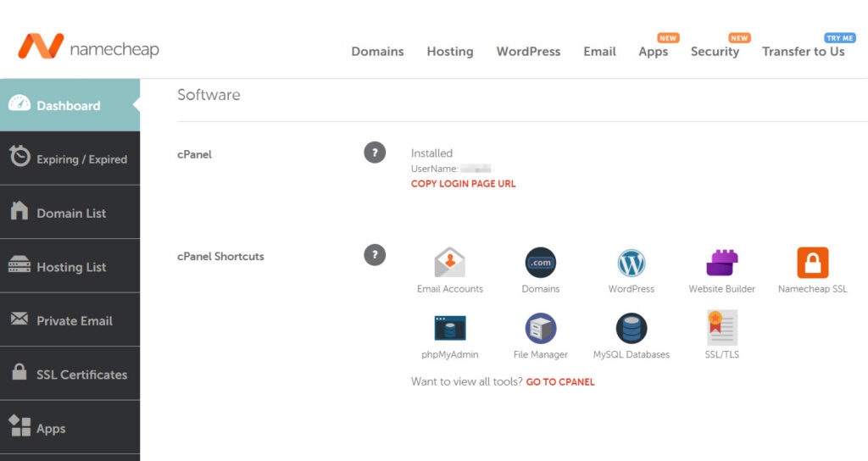Click the GO TO CPANEL link
The width and height of the screenshot is (868, 461).
coord(560,382)
